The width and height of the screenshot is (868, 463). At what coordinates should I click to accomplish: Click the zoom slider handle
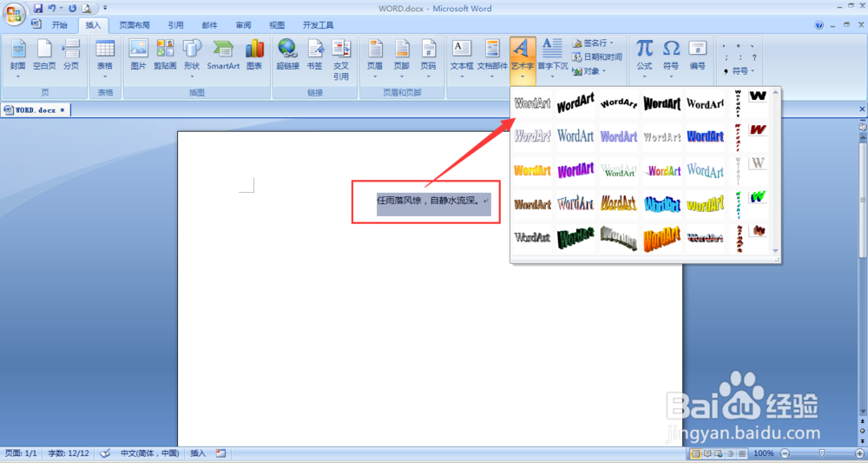pos(821,453)
